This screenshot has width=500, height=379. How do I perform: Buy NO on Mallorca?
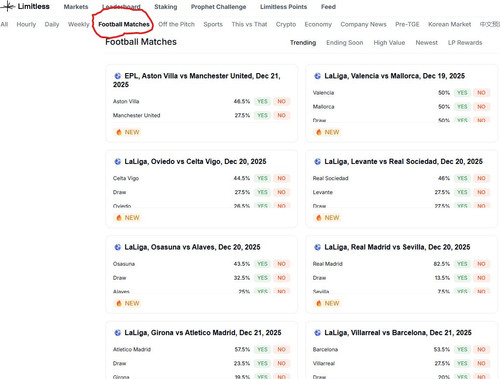pos(481,107)
